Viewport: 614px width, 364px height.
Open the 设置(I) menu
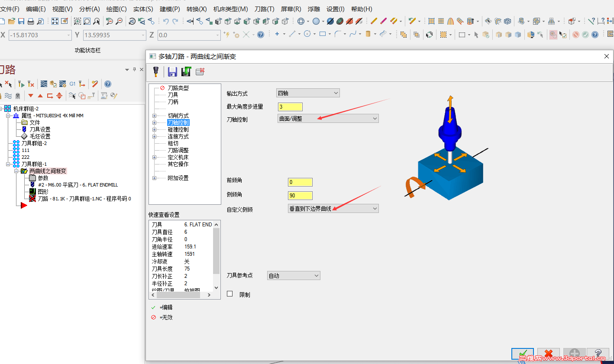(335, 9)
